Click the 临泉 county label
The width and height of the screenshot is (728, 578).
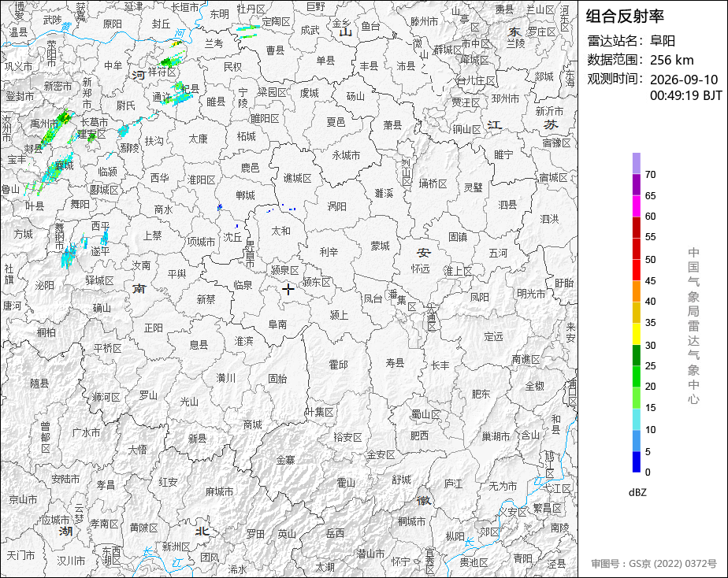coord(243,285)
